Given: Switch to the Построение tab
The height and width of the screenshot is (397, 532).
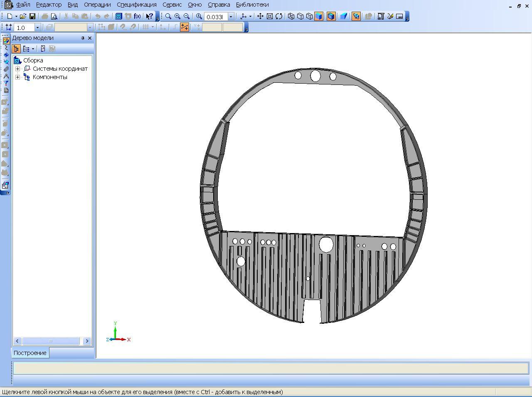Looking at the screenshot, I should click(30, 353).
